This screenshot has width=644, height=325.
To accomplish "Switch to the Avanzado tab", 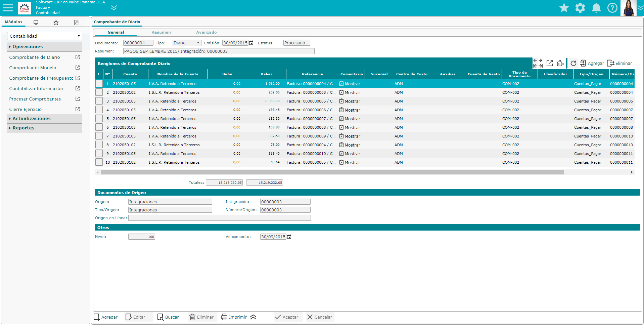I will click(206, 32).
